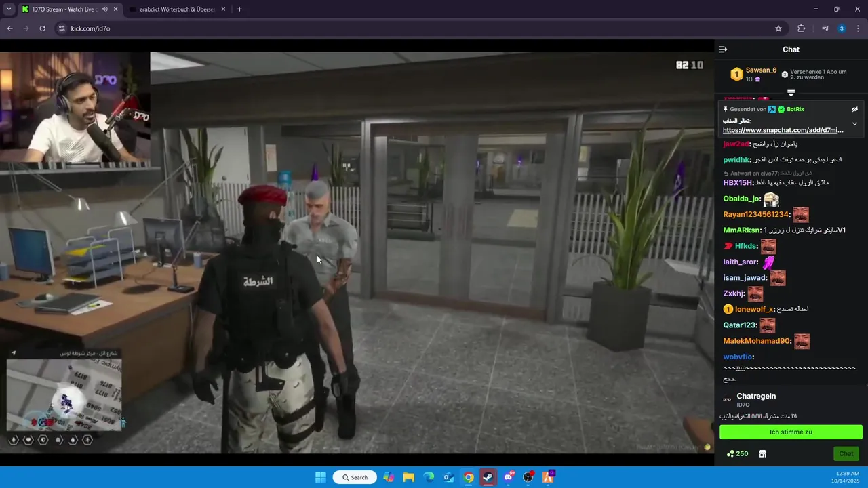Open the channel points 250 indicator

click(737, 453)
